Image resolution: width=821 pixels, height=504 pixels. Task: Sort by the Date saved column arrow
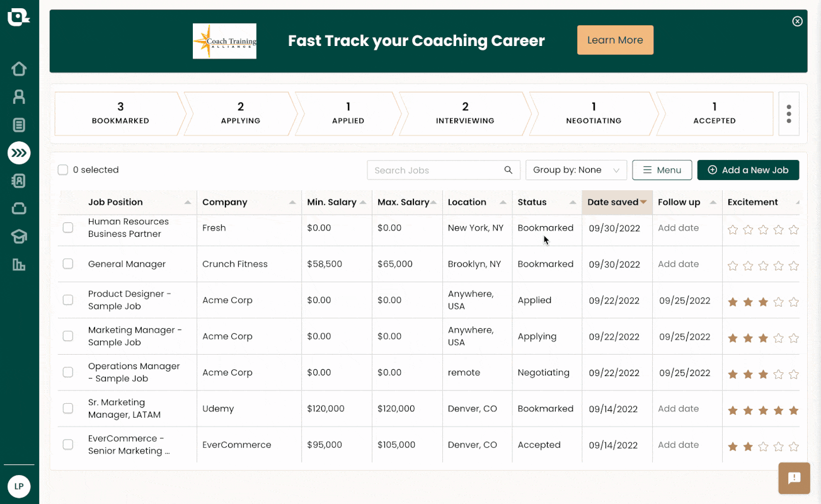point(643,202)
